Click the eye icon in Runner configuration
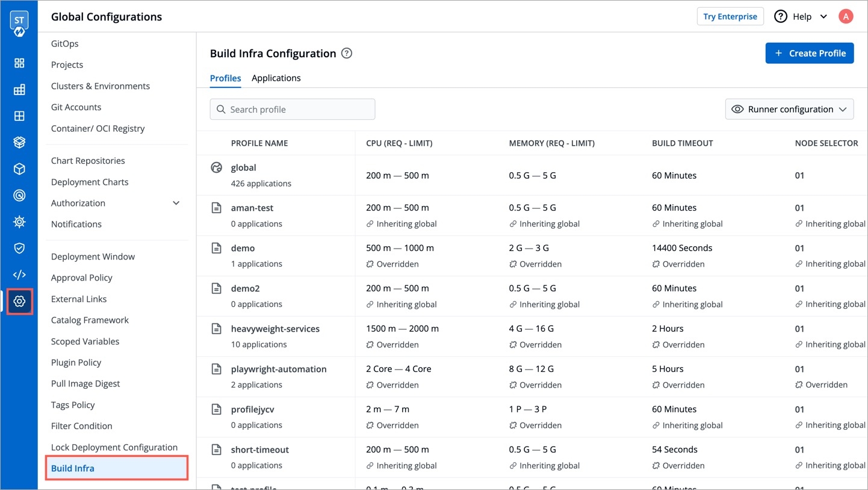 [737, 110]
